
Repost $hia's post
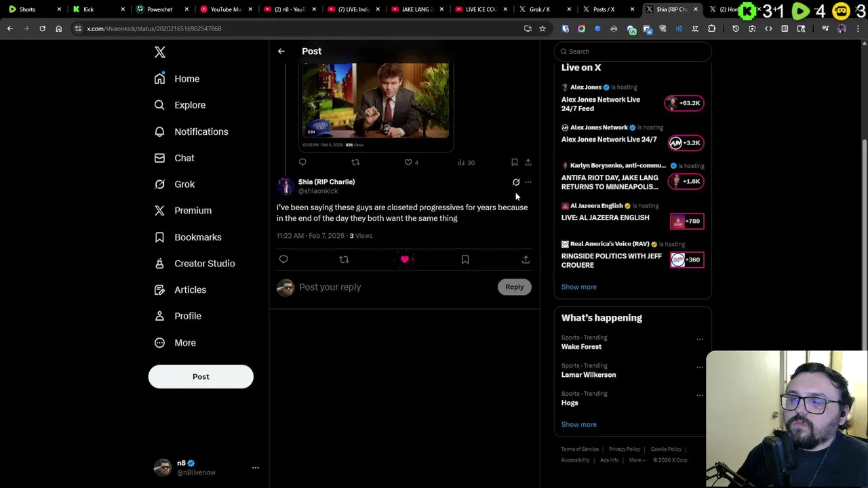(344, 260)
